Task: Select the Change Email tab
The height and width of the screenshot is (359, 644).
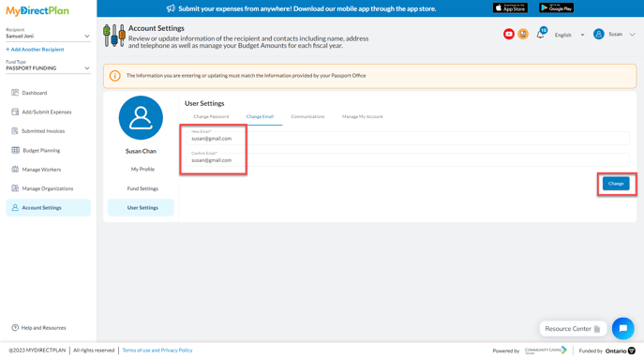Action: (x=260, y=116)
